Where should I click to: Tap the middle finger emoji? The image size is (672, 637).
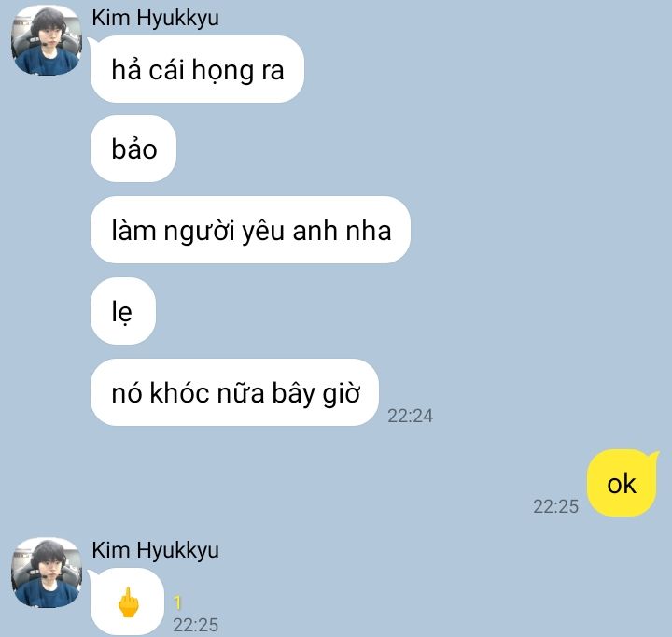128,602
